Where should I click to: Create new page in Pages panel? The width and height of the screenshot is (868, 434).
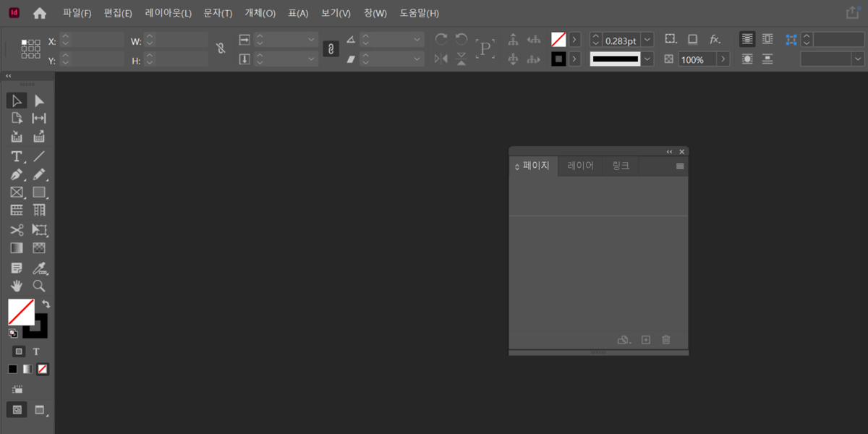coord(646,340)
